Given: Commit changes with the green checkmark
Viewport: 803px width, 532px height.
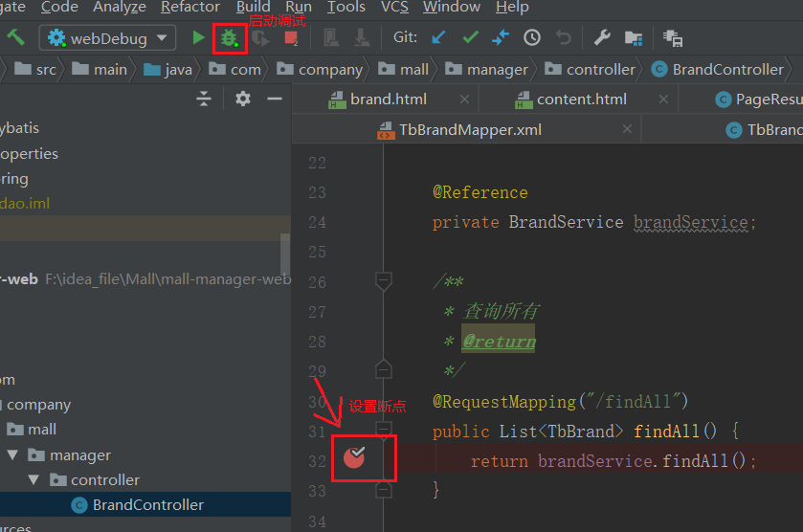Looking at the screenshot, I should pos(470,37).
